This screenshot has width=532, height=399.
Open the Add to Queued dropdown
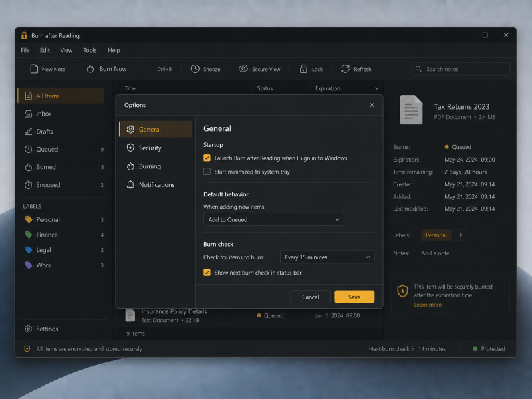274,219
